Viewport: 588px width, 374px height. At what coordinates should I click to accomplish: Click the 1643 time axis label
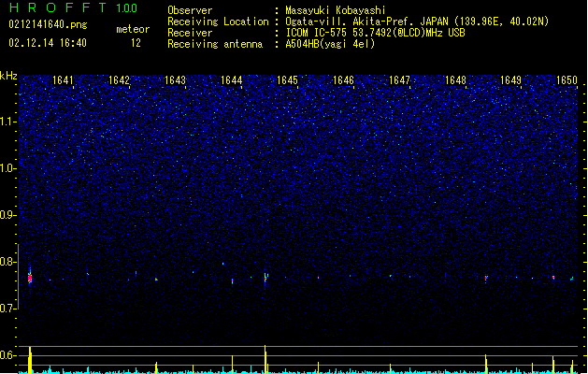(175, 80)
